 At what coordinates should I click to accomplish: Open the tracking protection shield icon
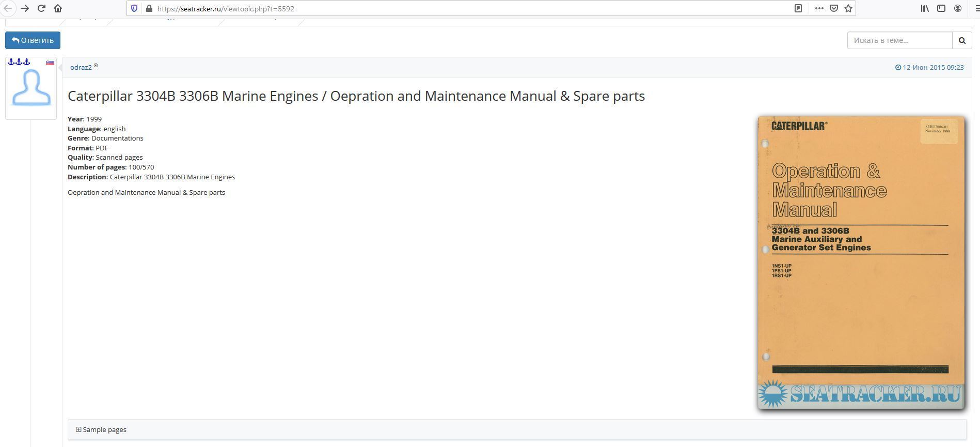(134, 8)
